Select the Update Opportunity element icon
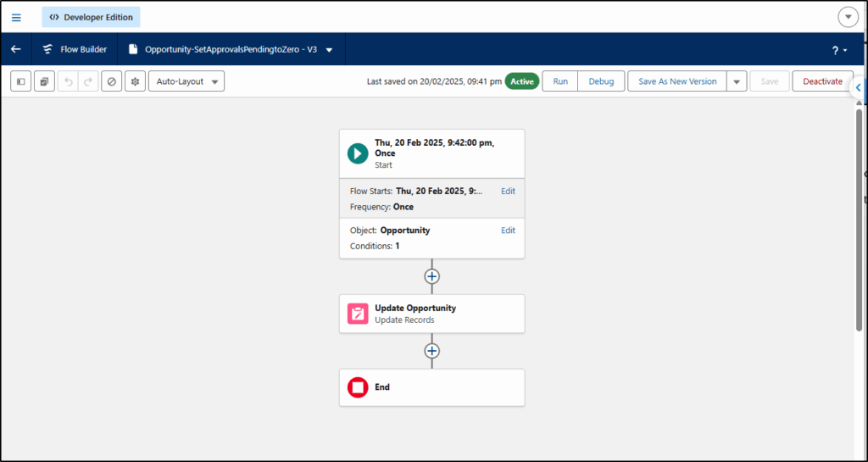 coord(358,314)
